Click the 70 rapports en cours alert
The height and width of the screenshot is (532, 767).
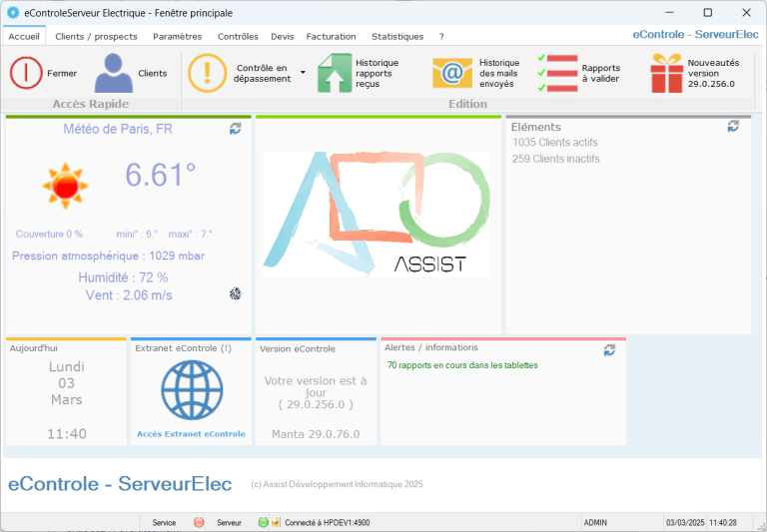(462, 365)
